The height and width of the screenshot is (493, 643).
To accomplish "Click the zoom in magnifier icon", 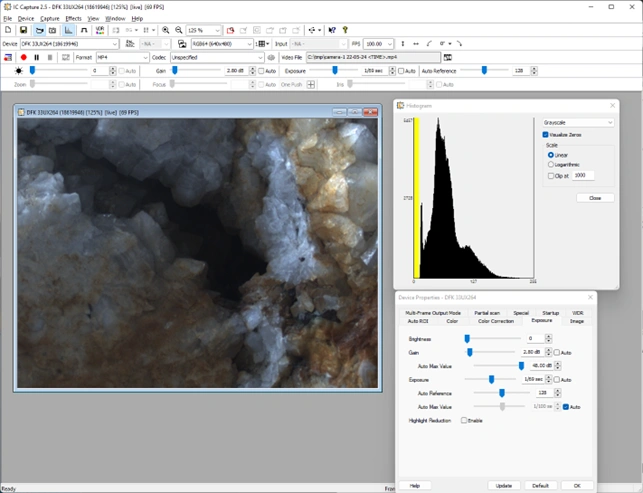I will coord(166,31).
